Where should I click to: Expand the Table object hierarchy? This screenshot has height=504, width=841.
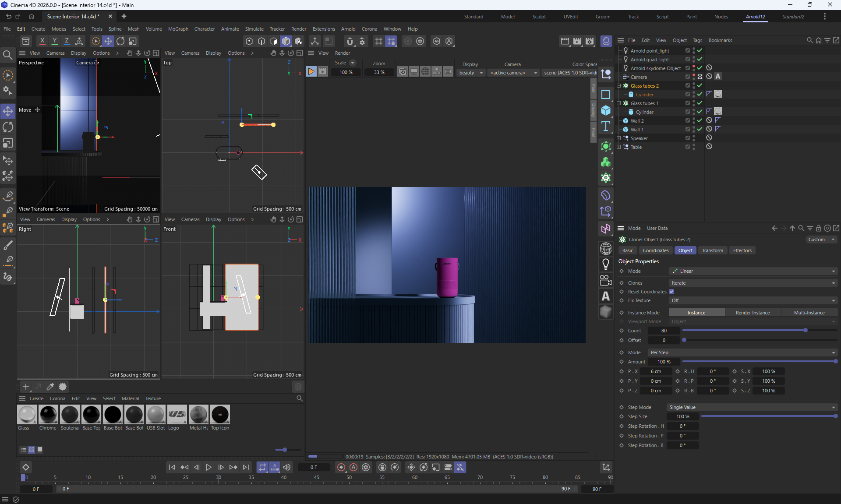pyautogui.click(x=619, y=147)
